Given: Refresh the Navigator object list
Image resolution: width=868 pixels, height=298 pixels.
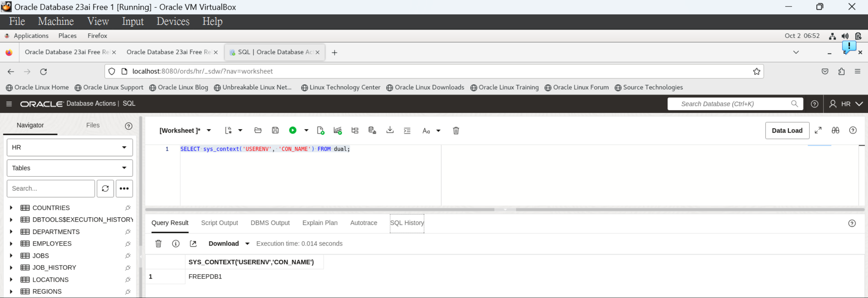Looking at the screenshot, I should (x=105, y=188).
